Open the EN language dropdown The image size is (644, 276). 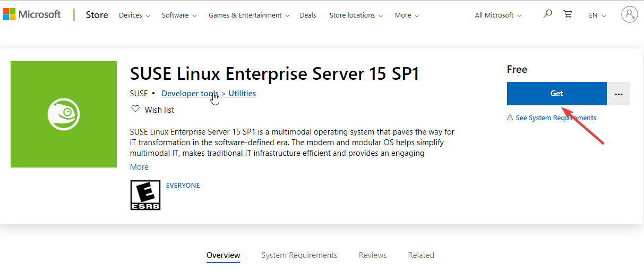(597, 15)
